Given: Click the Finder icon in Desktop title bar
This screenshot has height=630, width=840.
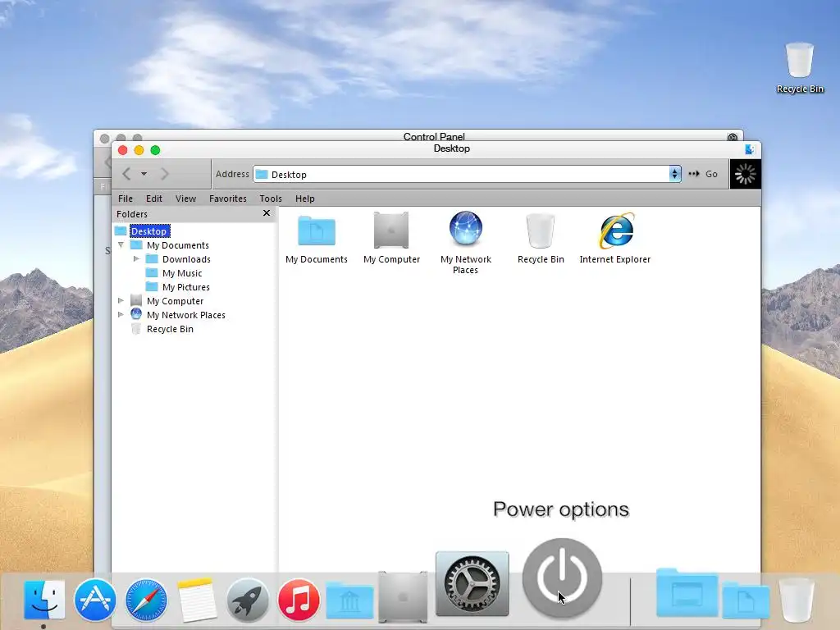Looking at the screenshot, I should 750,149.
